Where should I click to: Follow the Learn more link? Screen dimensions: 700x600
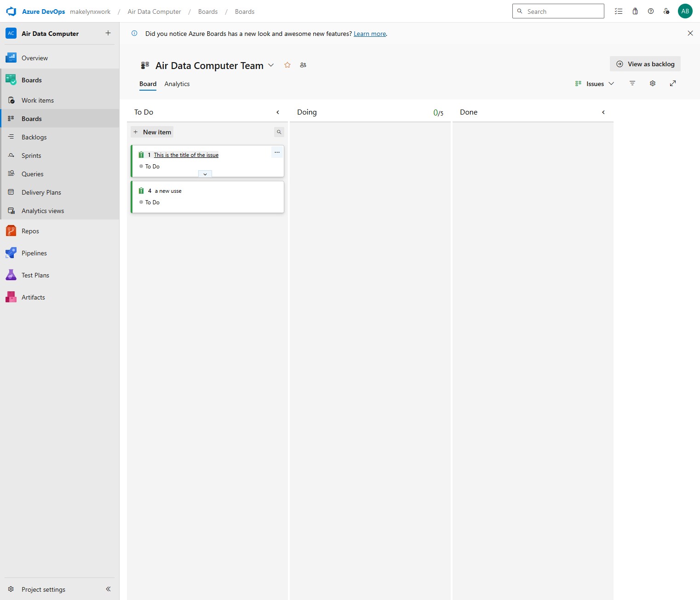[x=370, y=34]
